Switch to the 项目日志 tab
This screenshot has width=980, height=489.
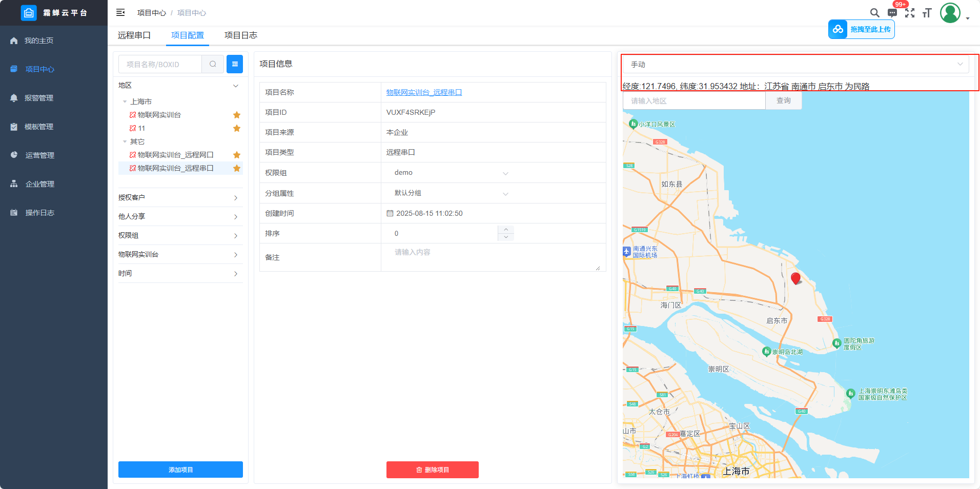tap(240, 35)
